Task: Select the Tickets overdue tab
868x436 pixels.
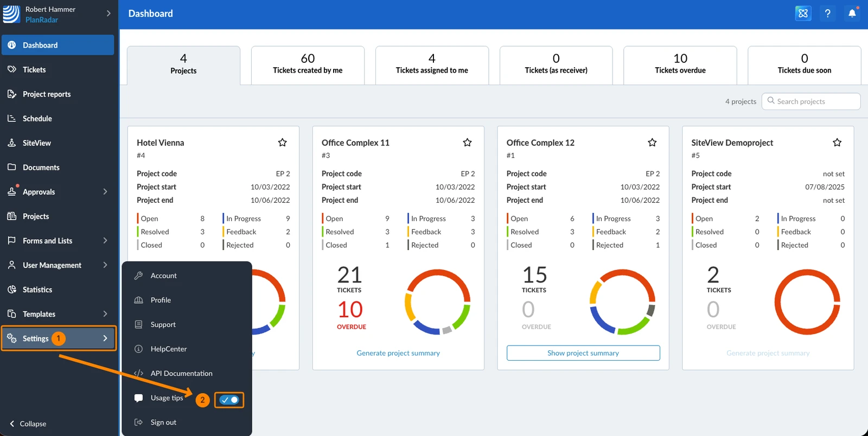Action: click(x=680, y=65)
